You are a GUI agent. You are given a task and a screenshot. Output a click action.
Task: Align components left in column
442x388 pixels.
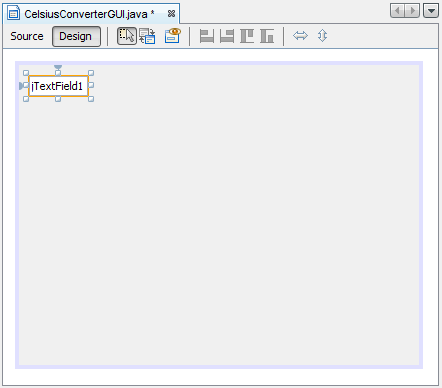pos(207,36)
